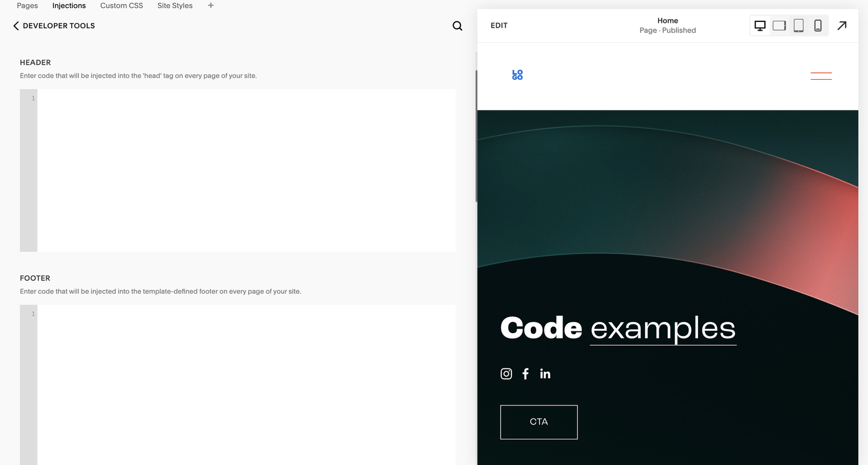The height and width of the screenshot is (465, 868).
Task: Select the Pages tab
Action: click(x=27, y=5)
